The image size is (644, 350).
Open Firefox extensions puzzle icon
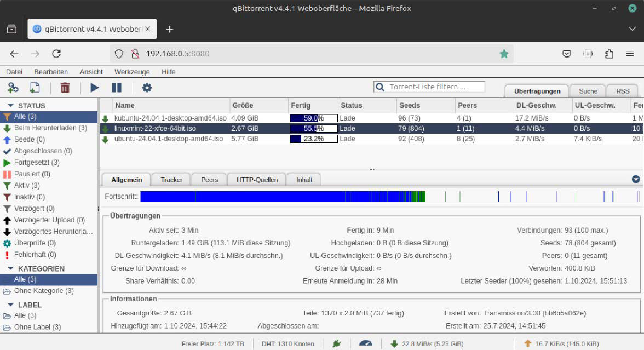pyautogui.click(x=609, y=54)
